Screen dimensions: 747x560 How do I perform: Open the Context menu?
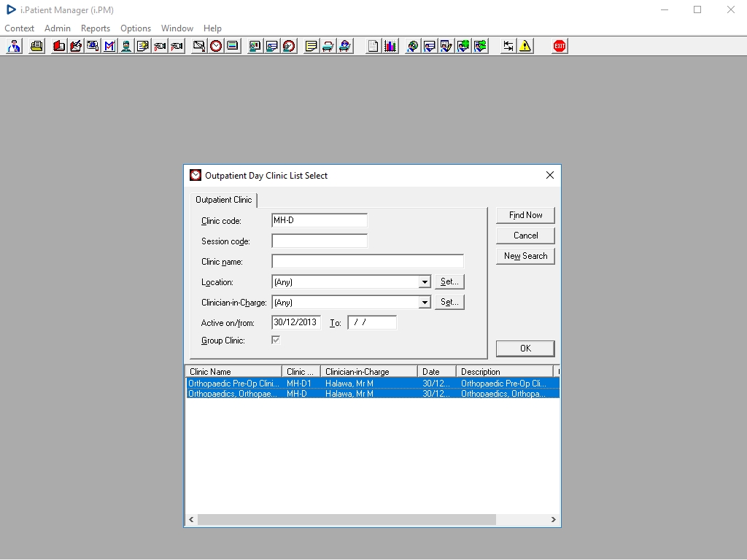[19, 28]
